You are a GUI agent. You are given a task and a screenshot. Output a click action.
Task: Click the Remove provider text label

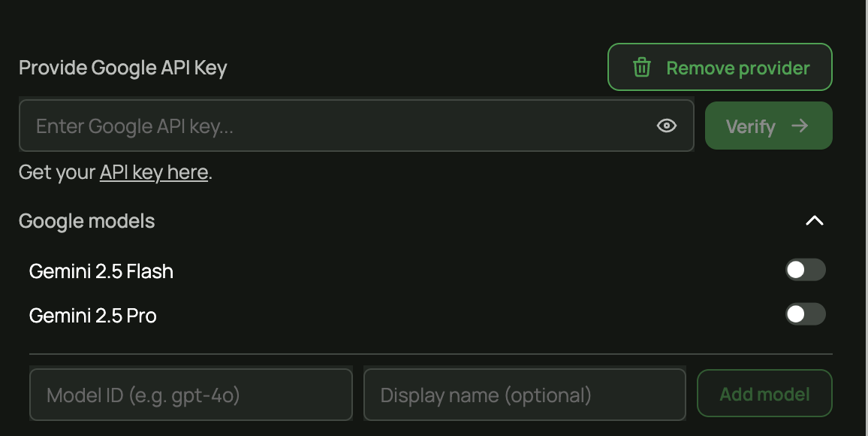click(x=737, y=68)
